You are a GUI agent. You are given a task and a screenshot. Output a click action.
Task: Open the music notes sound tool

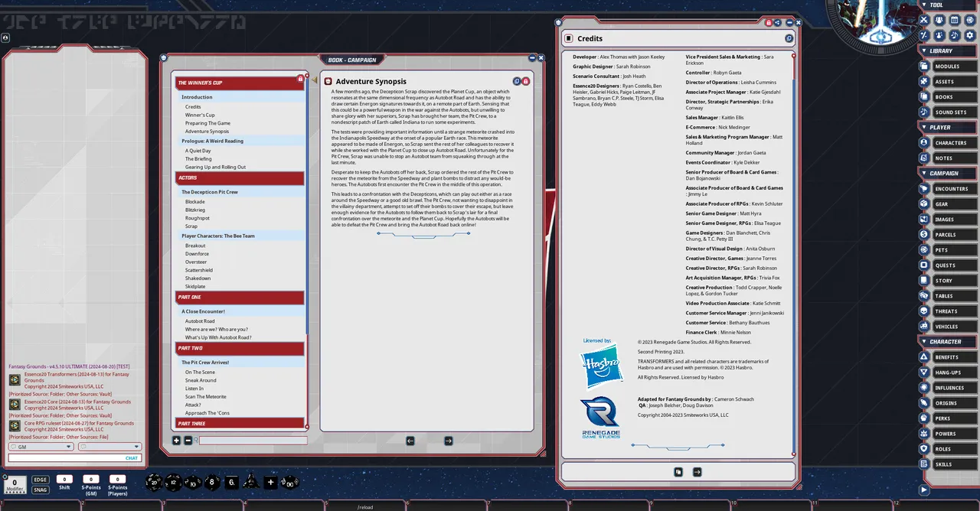pos(955,35)
